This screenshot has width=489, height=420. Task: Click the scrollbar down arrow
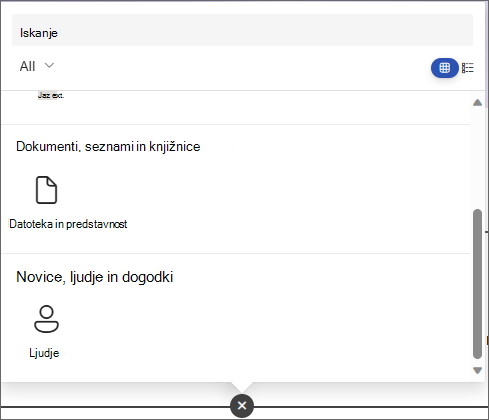pos(477,370)
